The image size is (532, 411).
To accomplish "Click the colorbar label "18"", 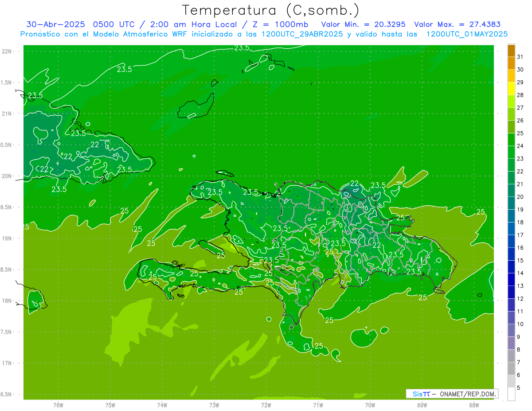I will [520, 222].
